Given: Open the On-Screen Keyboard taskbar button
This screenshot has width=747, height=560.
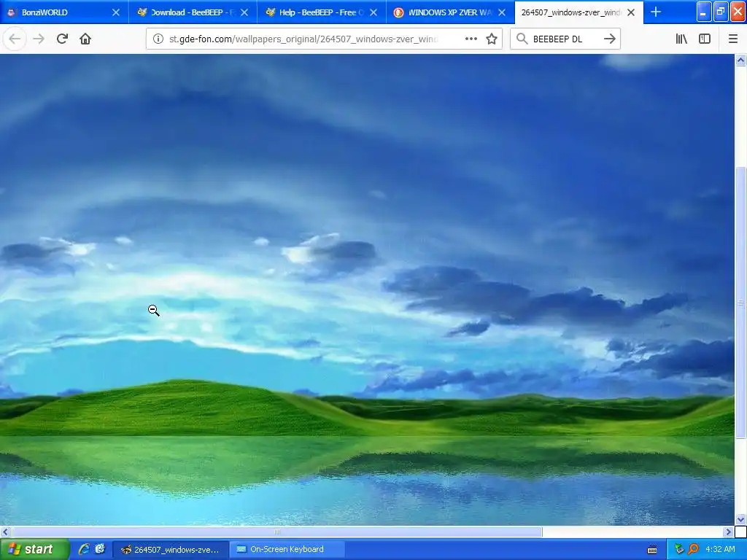Looking at the screenshot, I should click(287, 550).
